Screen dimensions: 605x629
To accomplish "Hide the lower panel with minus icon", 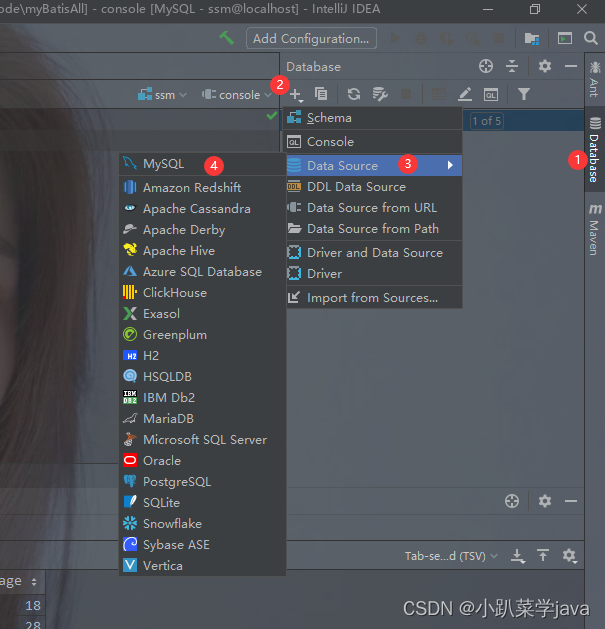I will (x=570, y=501).
